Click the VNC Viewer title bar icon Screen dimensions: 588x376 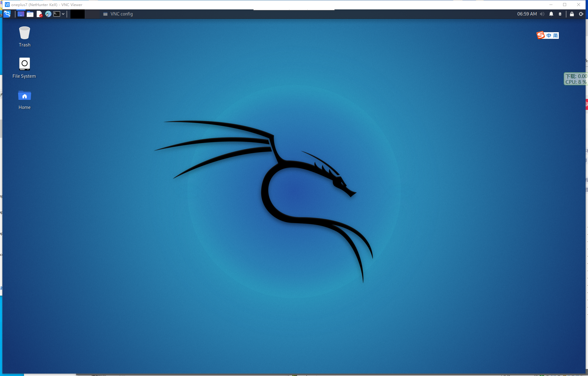click(7, 5)
